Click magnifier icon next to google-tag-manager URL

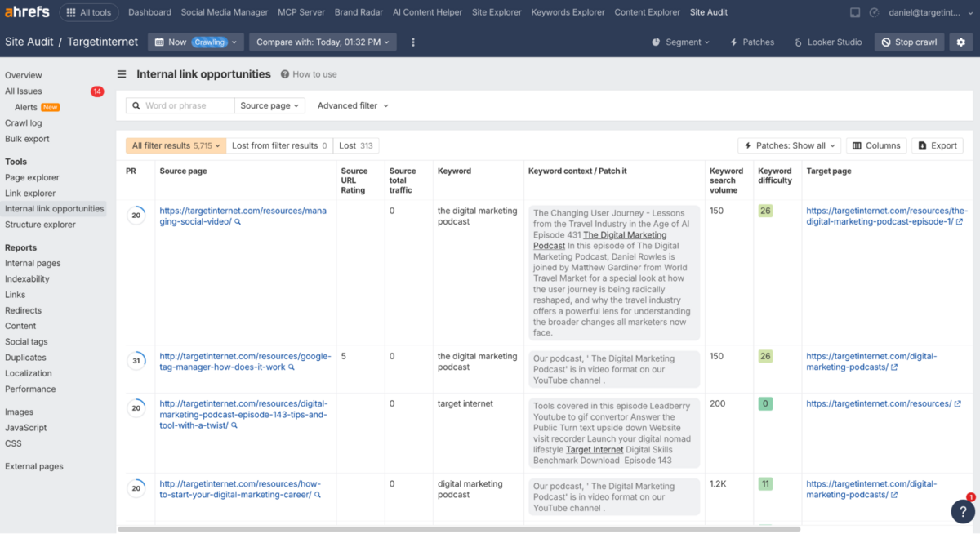(292, 367)
